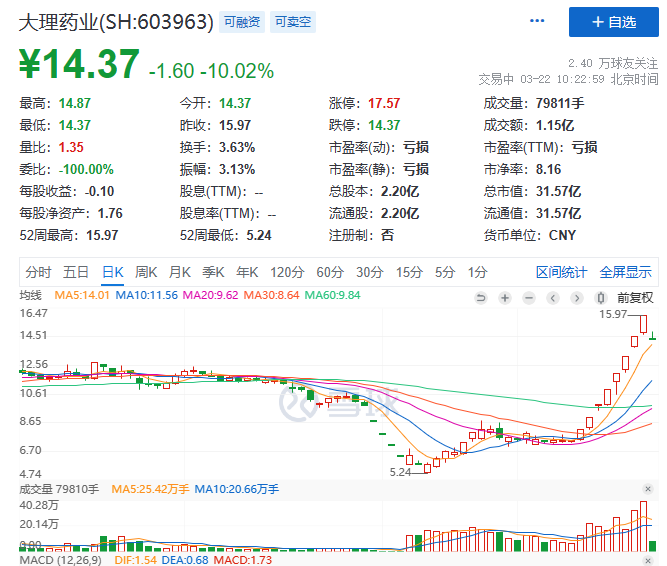Viewport: 667px width, 566px height.
Task: Click the 换手 value 3.63%
Action: (x=237, y=148)
